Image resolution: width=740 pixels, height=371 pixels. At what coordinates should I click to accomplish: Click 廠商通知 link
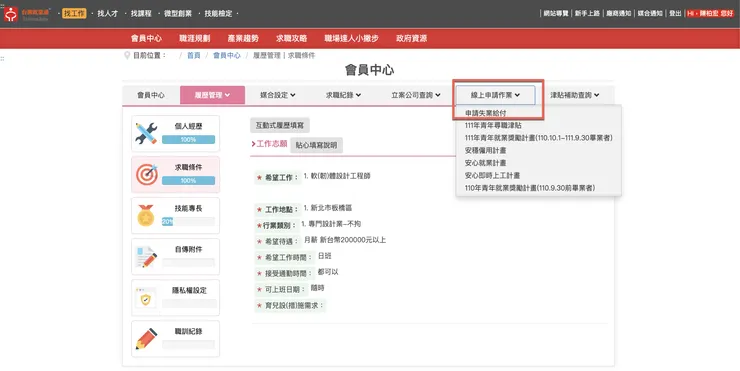pos(619,14)
